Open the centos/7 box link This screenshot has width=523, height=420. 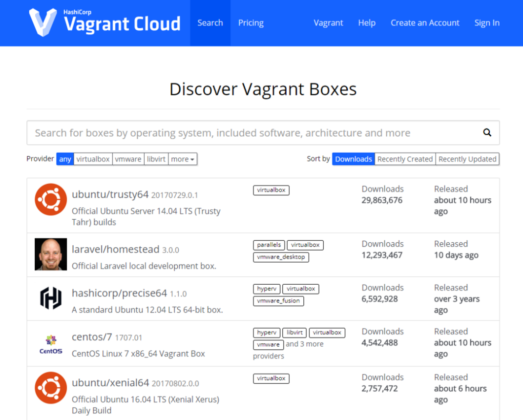coord(92,337)
